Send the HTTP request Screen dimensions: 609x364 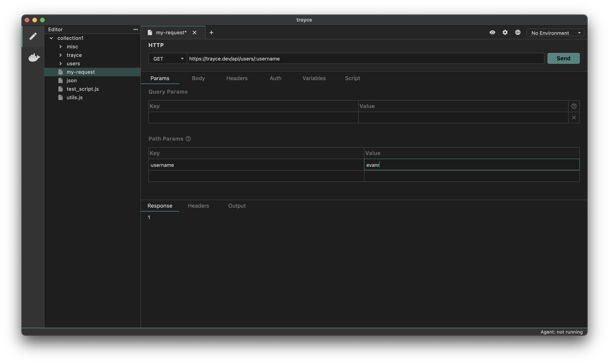coord(563,58)
